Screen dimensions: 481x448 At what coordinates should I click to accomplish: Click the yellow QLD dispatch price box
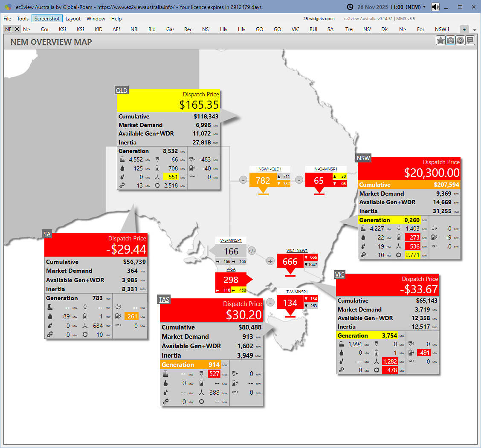(x=168, y=100)
